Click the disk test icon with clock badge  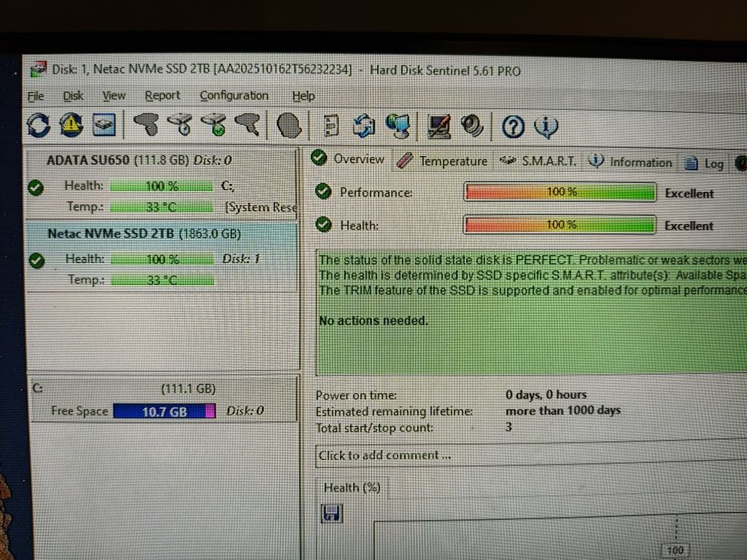click(x=179, y=125)
